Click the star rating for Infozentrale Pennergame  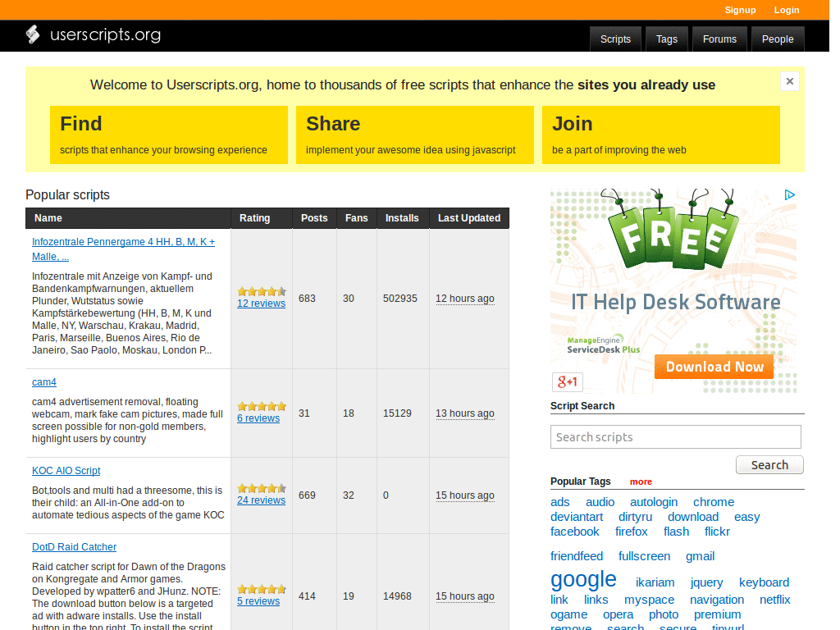(x=261, y=290)
